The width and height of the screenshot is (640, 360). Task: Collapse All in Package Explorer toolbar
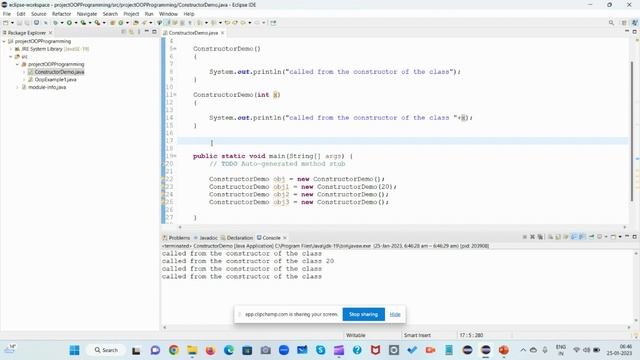tap(124, 32)
